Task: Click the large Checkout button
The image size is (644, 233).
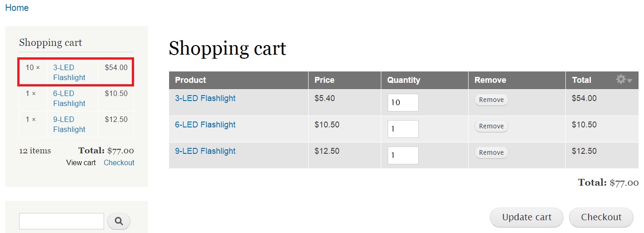Action: point(601,218)
